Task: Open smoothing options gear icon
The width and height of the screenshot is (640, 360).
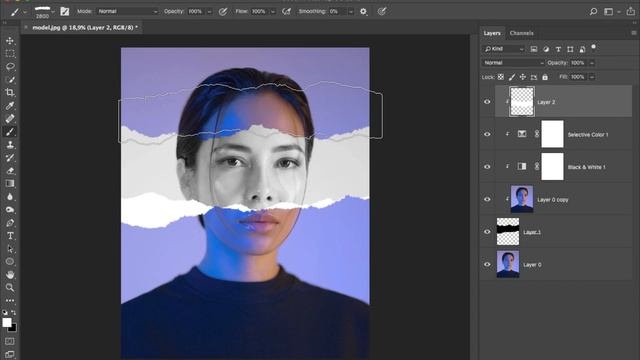Action: click(363, 11)
